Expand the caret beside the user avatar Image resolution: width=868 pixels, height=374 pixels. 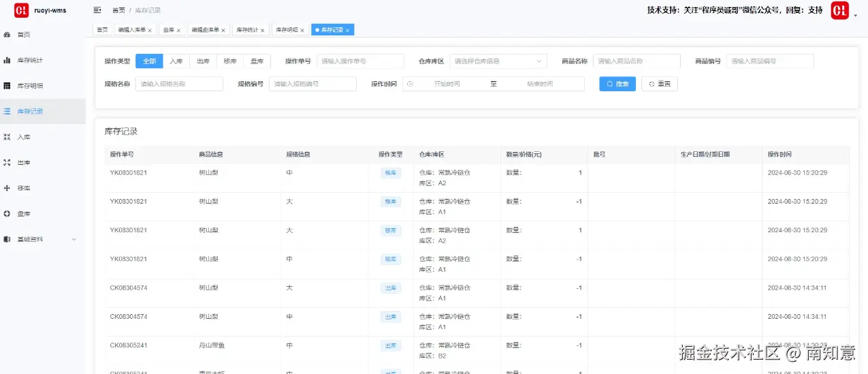point(855,15)
